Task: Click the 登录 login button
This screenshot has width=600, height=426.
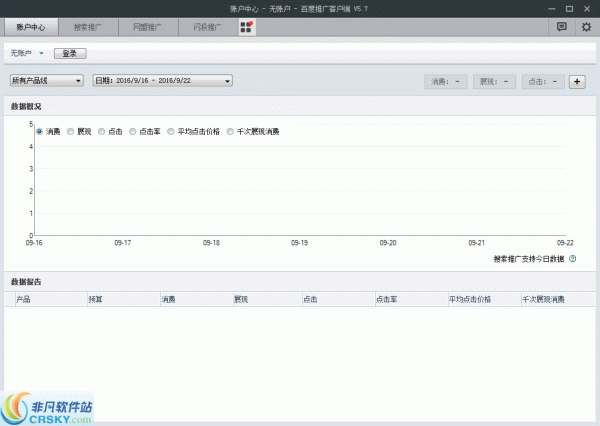Action: pyautogui.click(x=70, y=54)
